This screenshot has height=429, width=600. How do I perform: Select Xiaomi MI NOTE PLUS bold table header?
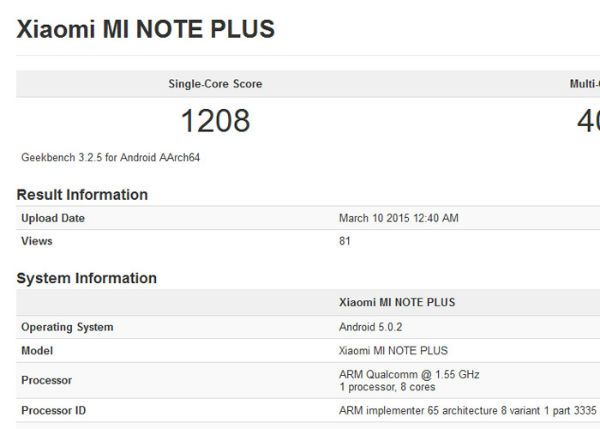397,302
